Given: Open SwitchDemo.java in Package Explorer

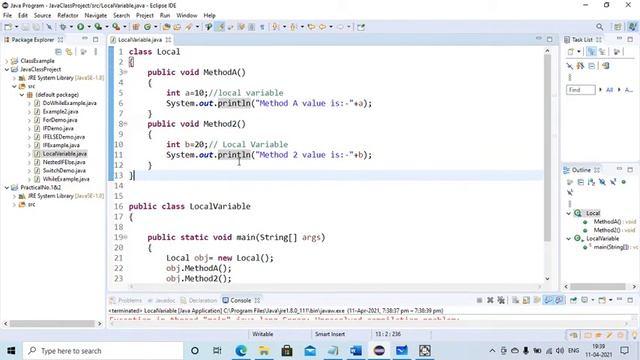Looking at the screenshot, I should [x=64, y=171].
